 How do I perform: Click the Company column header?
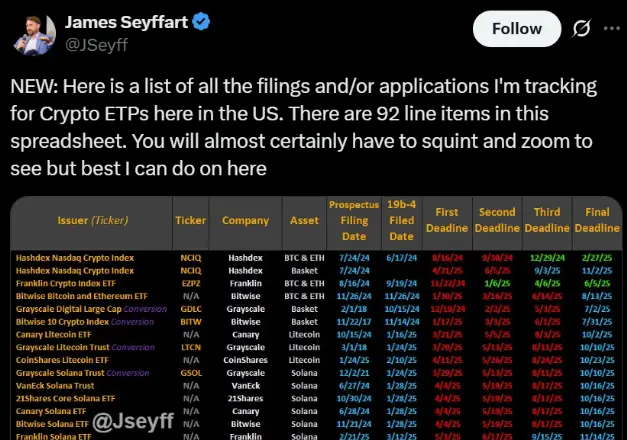(246, 220)
